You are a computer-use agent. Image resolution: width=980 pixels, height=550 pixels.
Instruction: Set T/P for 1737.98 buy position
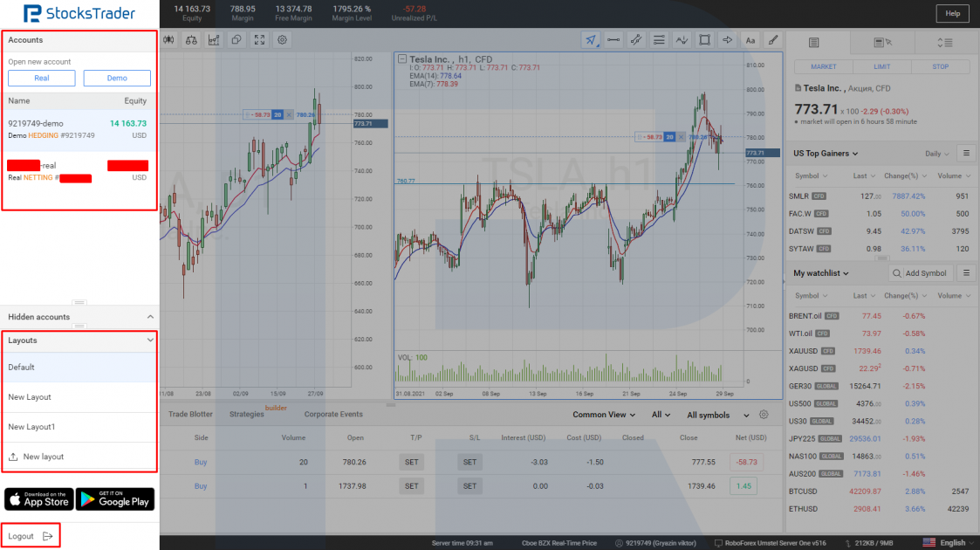[x=411, y=486]
